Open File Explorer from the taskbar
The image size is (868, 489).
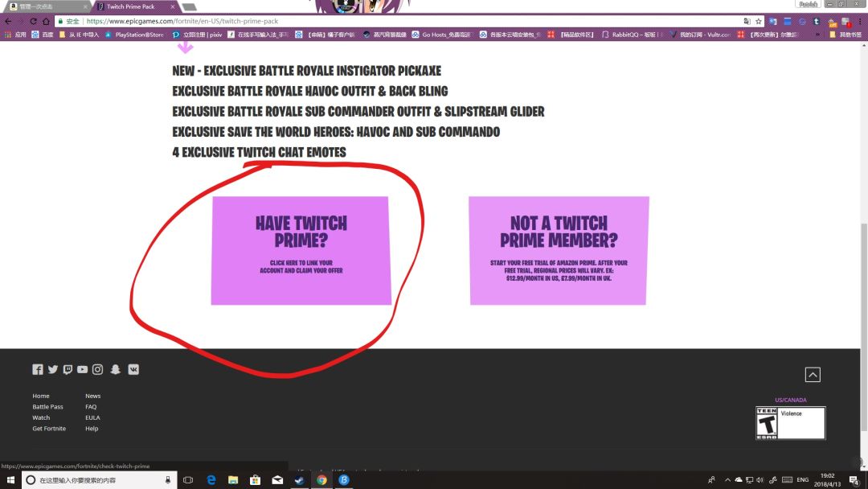point(233,480)
